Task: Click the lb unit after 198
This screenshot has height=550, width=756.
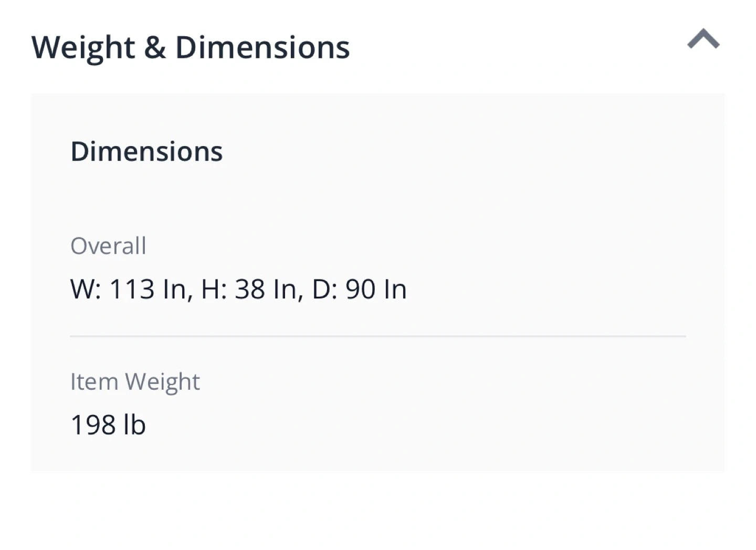Action: [134, 425]
